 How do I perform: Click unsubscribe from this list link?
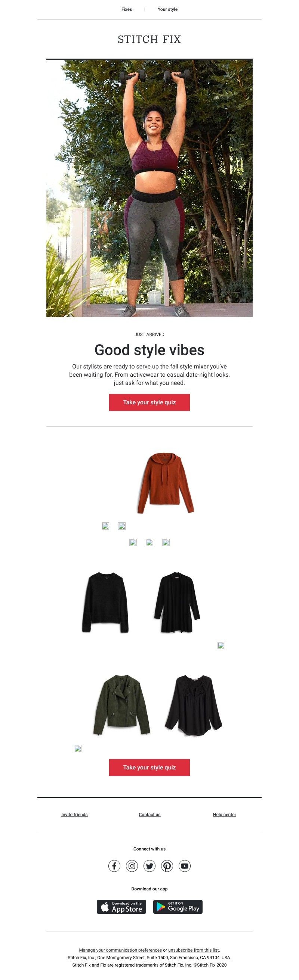pos(194,950)
